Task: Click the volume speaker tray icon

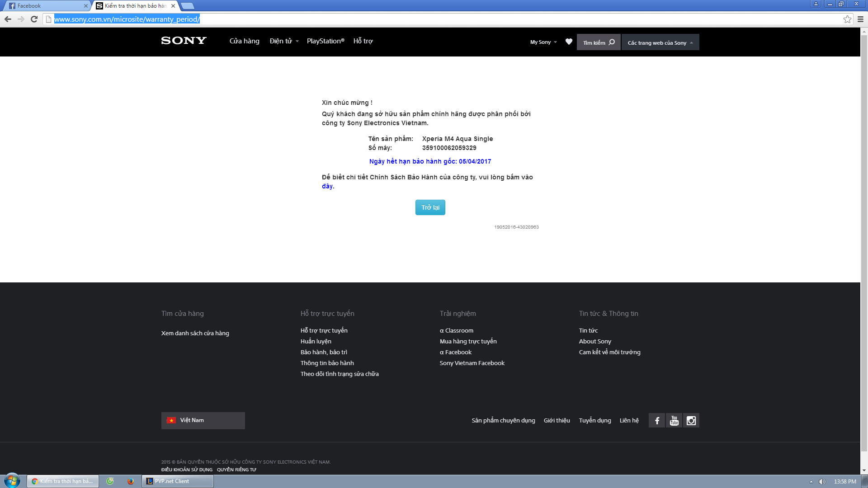Action: click(x=822, y=482)
